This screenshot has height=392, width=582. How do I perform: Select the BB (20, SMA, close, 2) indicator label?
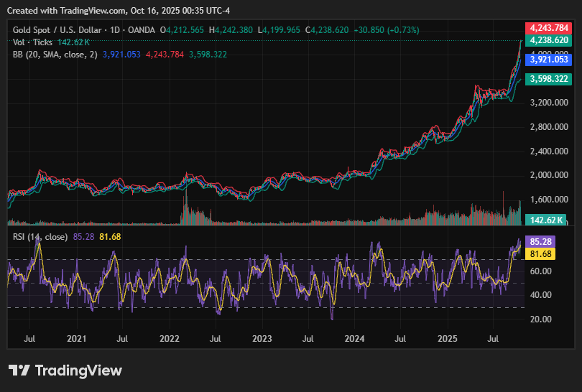55,55
